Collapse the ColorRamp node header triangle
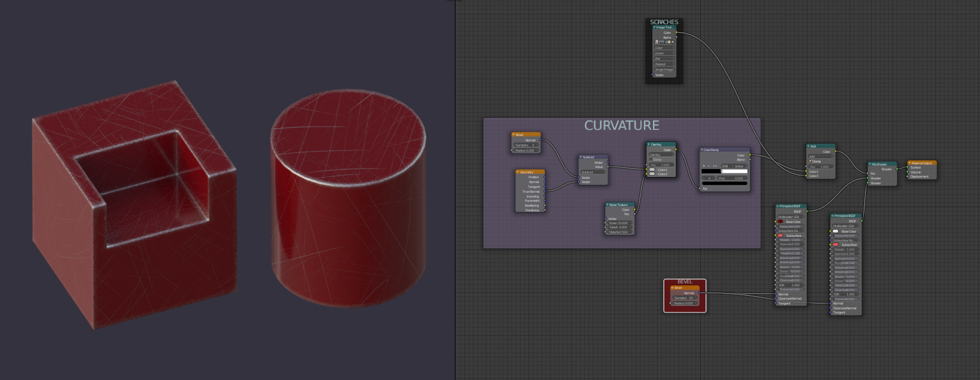Viewport: 980px width, 380px height. (702, 150)
